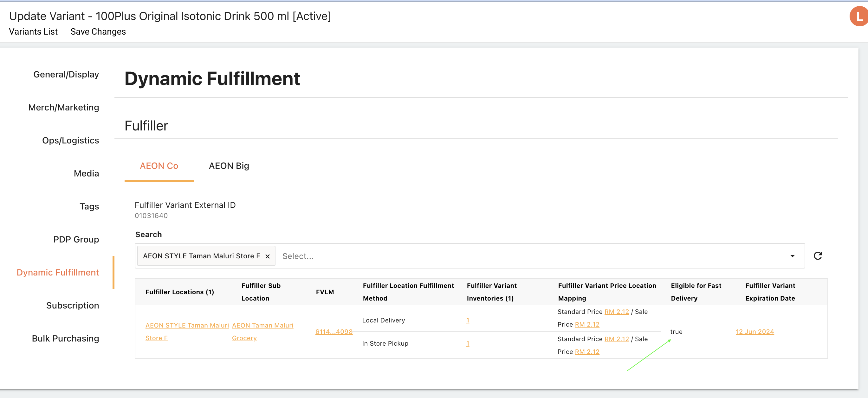The width and height of the screenshot is (868, 398).
Task: Click In Store Pickup Standard Price RM 2.12
Action: 617,339
